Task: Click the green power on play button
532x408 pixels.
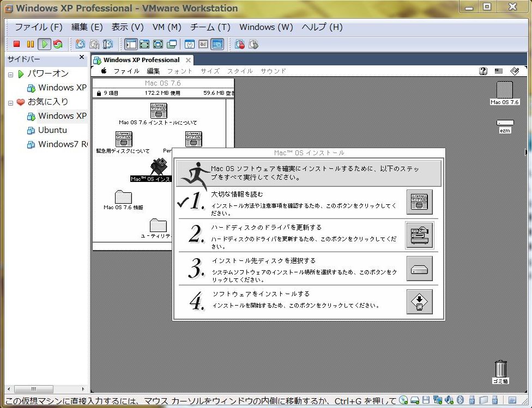Action: pyautogui.click(x=44, y=44)
